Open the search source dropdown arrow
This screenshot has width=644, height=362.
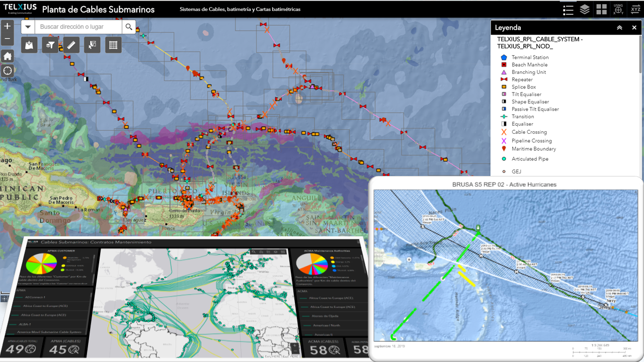click(x=28, y=27)
